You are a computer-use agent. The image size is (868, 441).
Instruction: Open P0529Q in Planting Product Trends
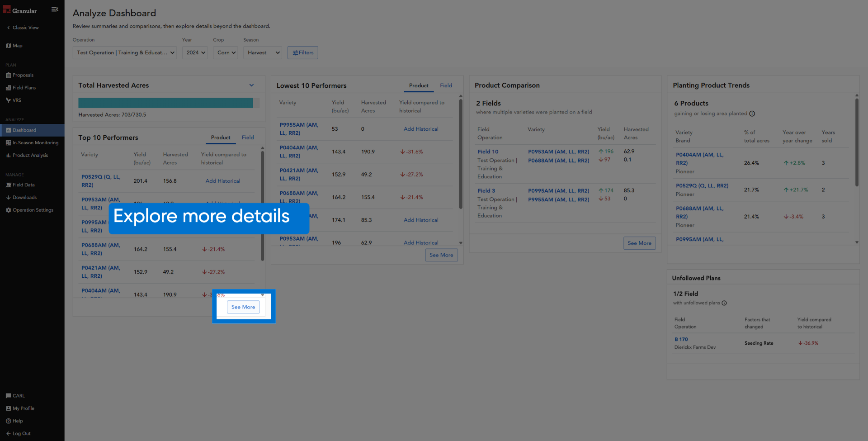702,186
